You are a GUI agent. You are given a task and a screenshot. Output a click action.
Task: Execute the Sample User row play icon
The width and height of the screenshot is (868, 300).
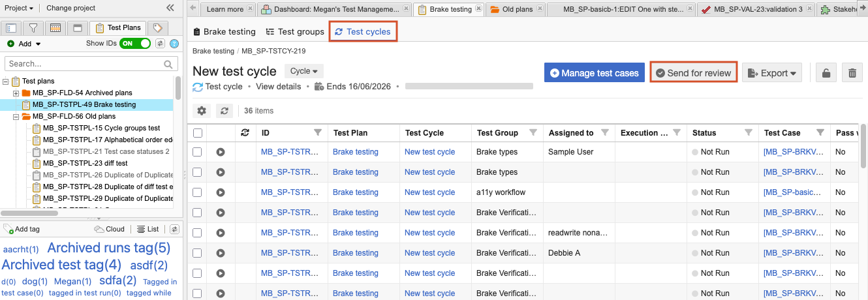click(x=221, y=152)
